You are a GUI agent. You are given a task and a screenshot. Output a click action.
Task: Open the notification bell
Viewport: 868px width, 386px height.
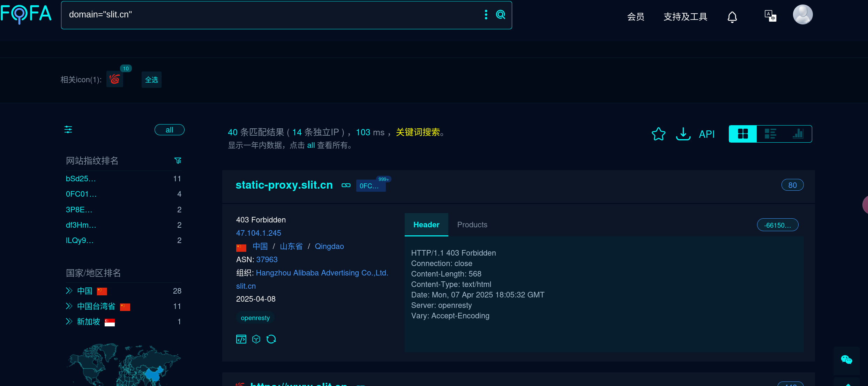(x=732, y=17)
